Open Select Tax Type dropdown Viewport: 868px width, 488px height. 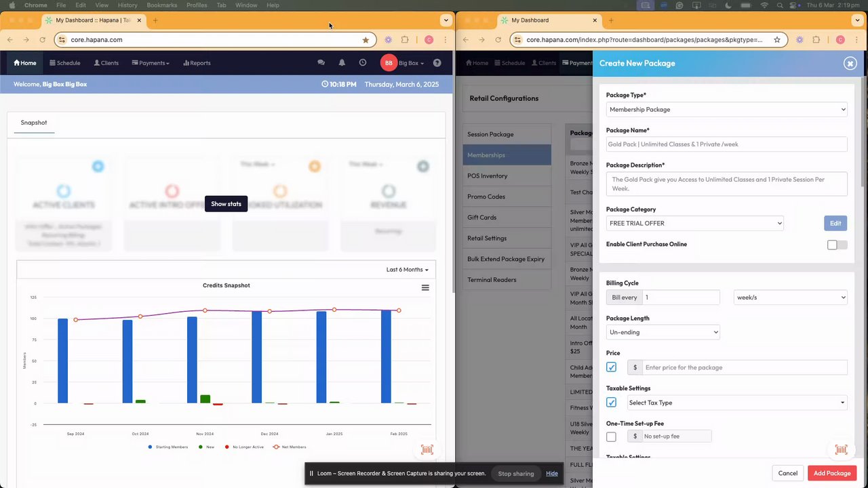point(737,403)
